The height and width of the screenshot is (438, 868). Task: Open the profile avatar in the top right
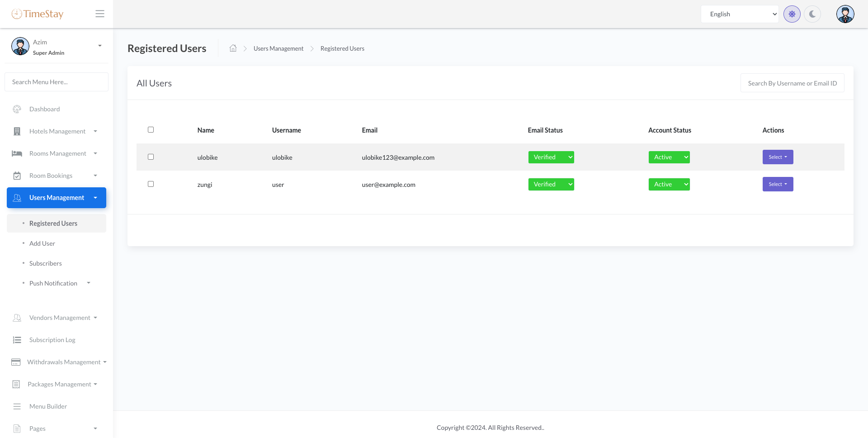[x=845, y=14]
